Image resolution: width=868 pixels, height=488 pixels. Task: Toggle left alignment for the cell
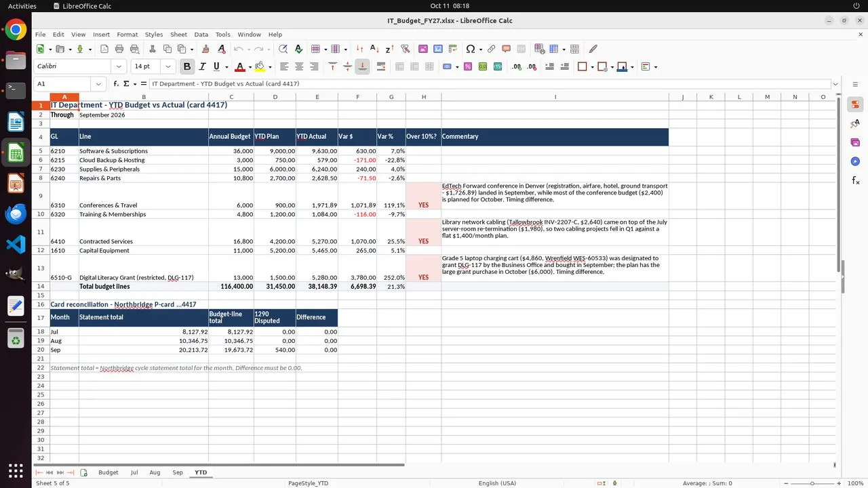click(284, 66)
